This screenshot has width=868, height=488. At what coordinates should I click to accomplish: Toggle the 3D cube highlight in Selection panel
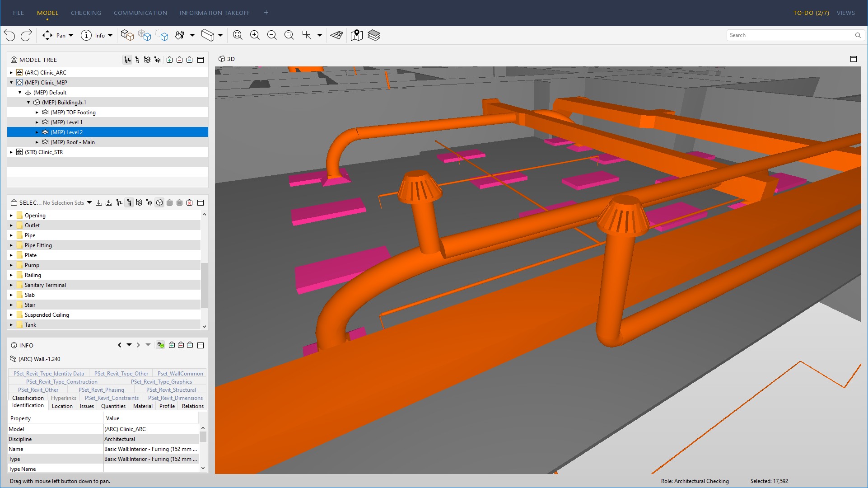(159, 202)
